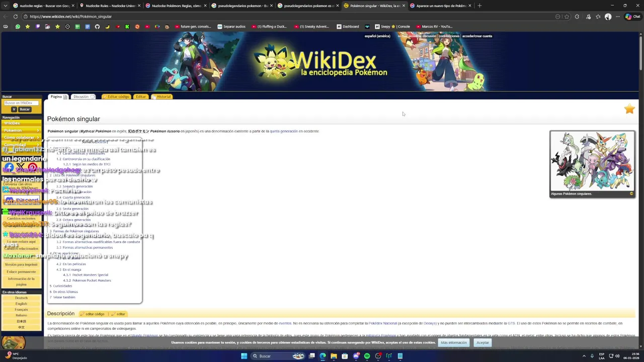This screenshot has height=362, width=644.
Task: Expand the 'Pokémon' navigation menu
Action: pos(21,130)
